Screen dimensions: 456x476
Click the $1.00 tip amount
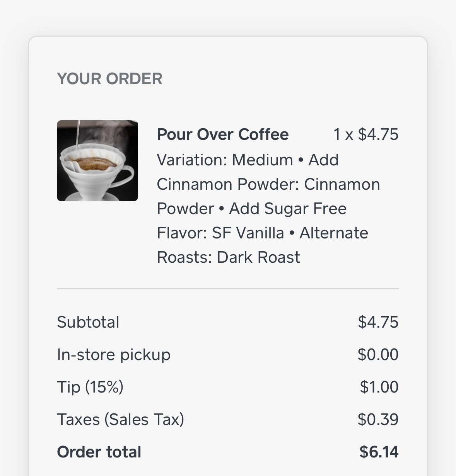[379, 387]
